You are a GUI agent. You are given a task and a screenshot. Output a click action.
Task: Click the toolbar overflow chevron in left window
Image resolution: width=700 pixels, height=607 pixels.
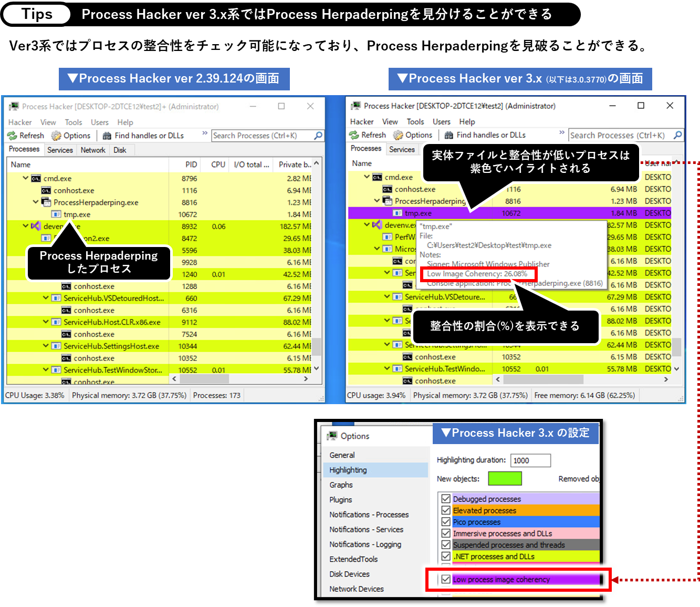pyautogui.click(x=205, y=134)
